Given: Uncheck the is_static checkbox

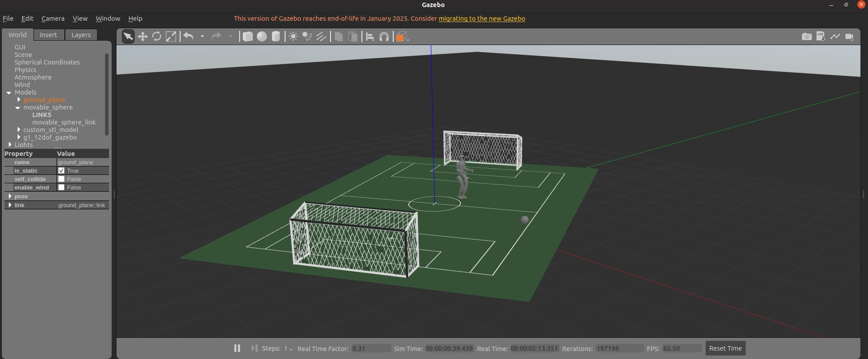Looking at the screenshot, I should 61,170.
